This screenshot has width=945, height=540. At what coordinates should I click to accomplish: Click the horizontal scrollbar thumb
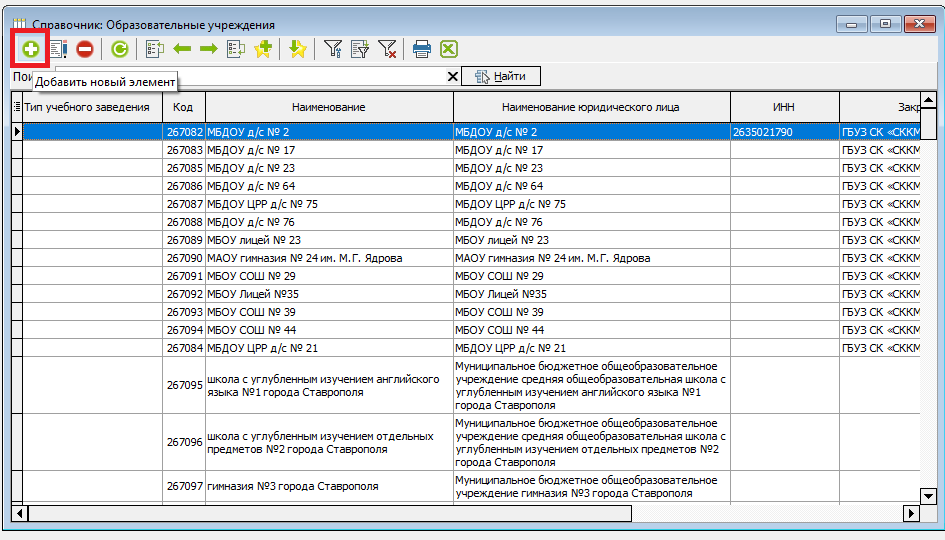(x=330, y=513)
